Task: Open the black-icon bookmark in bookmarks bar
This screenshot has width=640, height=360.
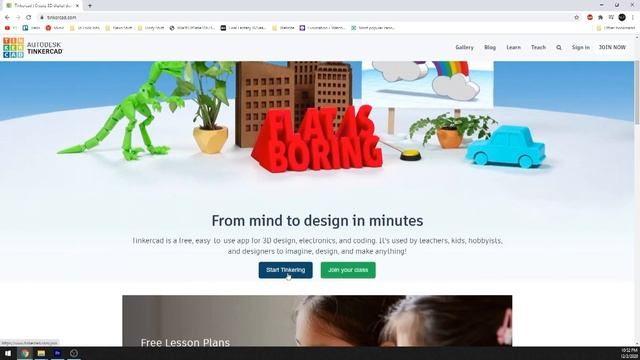Action: coord(243,28)
